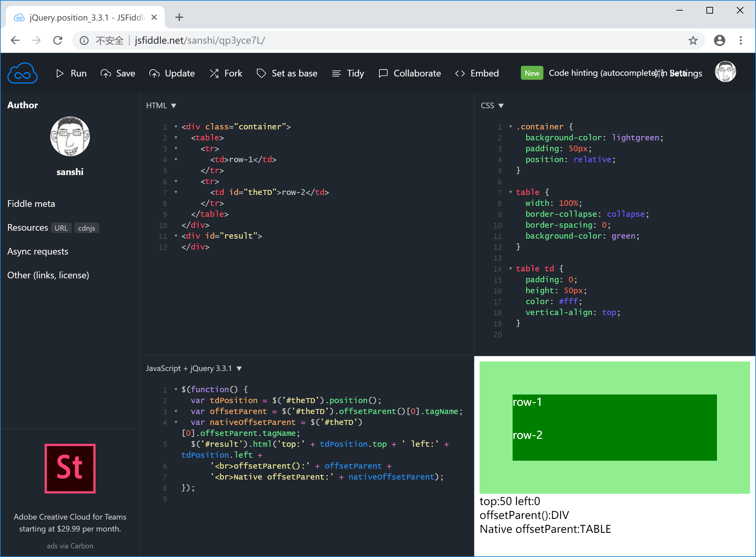This screenshot has width=756, height=557.
Task: Click the Run button to execute code
Action: (72, 73)
